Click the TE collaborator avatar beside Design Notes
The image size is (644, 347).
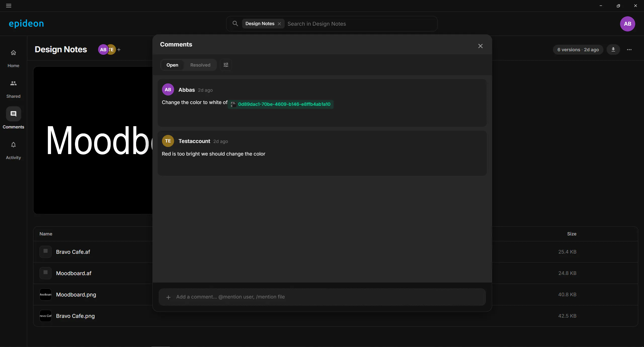point(112,49)
